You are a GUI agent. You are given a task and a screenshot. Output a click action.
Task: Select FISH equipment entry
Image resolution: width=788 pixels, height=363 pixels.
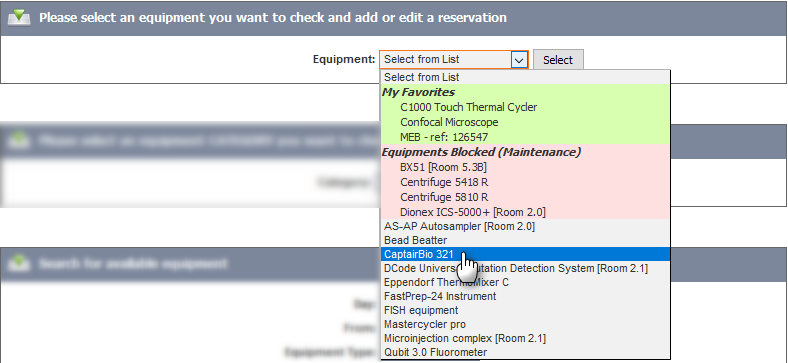[525, 310]
